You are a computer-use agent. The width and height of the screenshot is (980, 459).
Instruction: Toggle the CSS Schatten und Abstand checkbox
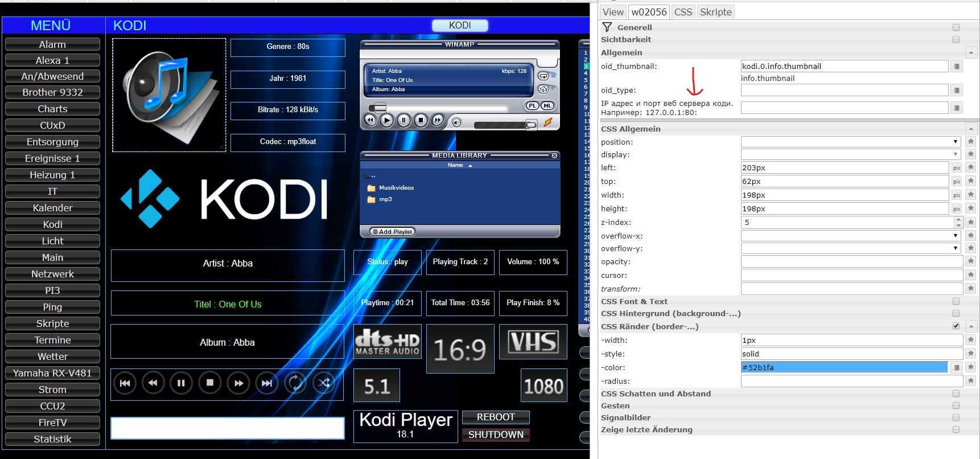[956, 394]
